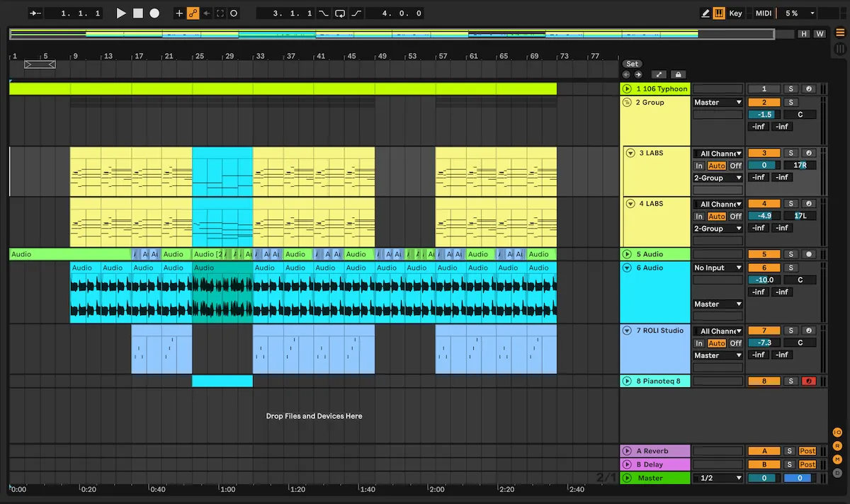Toggle Returns section with R button
Viewport: 850px width, 504px height.
[x=838, y=446]
